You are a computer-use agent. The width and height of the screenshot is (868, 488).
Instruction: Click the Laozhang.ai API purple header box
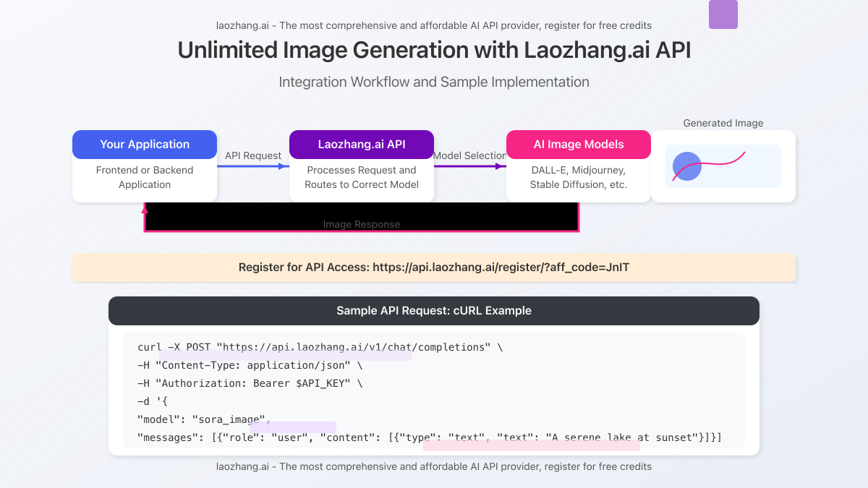click(x=362, y=145)
